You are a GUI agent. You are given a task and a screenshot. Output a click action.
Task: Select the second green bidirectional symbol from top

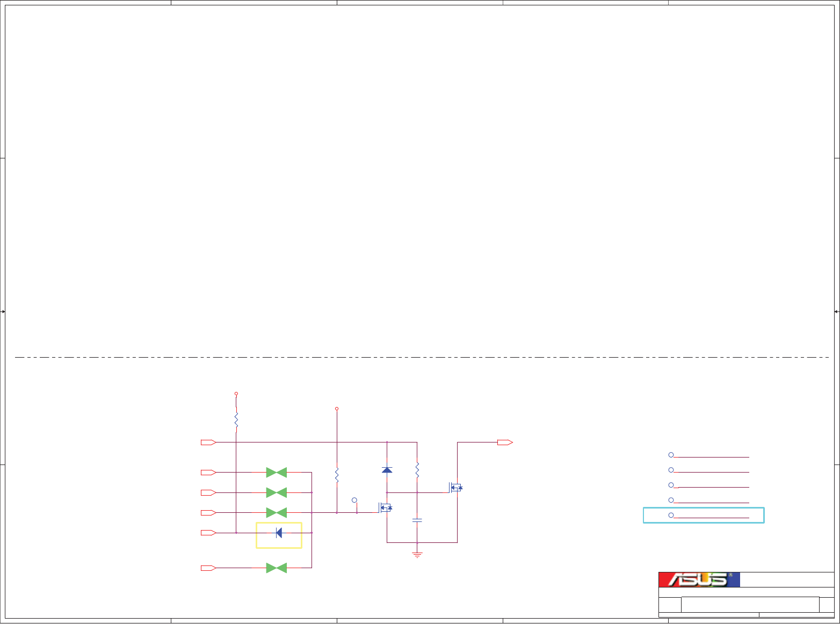(277, 492)
